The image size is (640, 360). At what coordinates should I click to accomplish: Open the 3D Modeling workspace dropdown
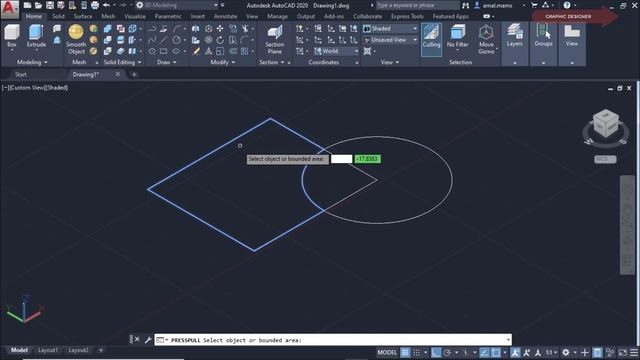(x=178, y=5)
